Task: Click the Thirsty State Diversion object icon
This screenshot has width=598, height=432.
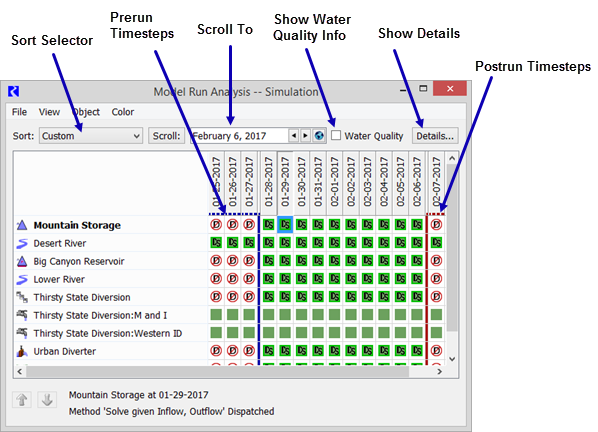Action: (22, 297)
